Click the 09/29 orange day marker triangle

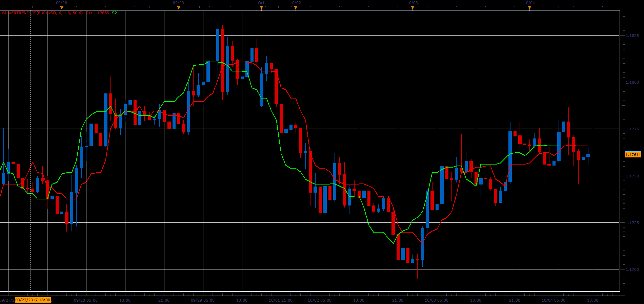(x=179, y=8)
